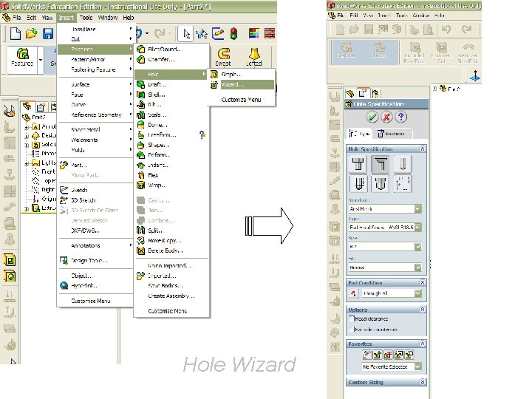The image size is (532, 399).
Task: Enable the Head clearance checkbox
Action: (x=352, y=318)
